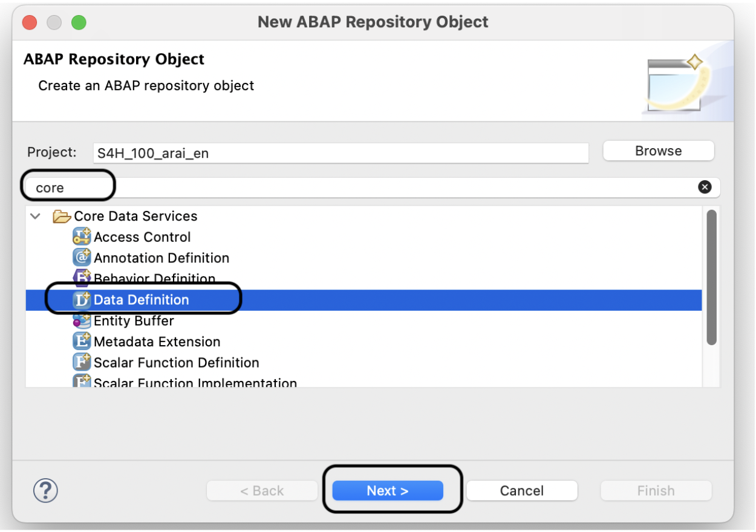Click the Behavior Definition icon

pos(82,279)
